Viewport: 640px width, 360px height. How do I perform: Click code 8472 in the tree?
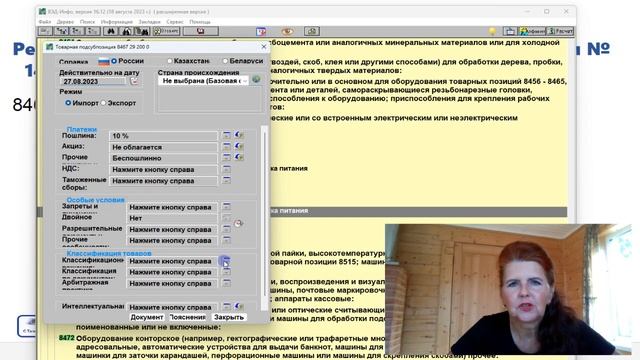(x=67, y=338)
